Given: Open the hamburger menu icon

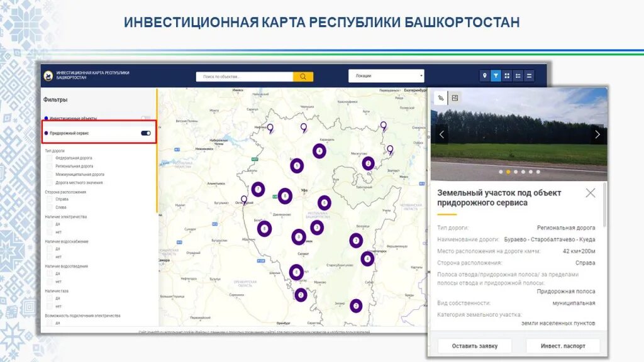Looking at the screenshot, I should [x=529, y=76].
